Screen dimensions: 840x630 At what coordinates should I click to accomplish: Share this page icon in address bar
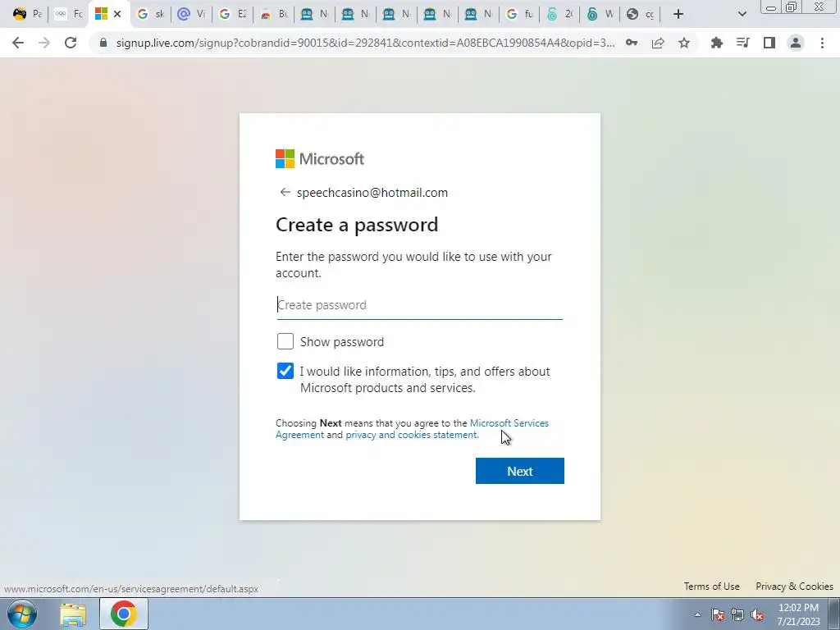(658, 43)
